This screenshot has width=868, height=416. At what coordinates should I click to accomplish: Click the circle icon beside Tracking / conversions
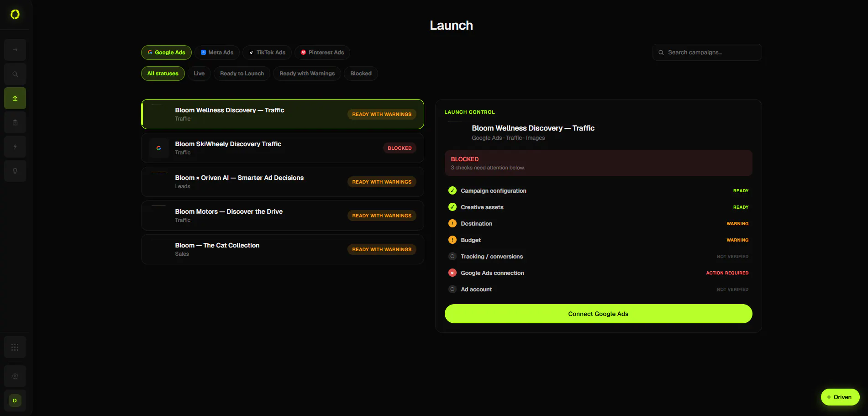pos(452,257)
